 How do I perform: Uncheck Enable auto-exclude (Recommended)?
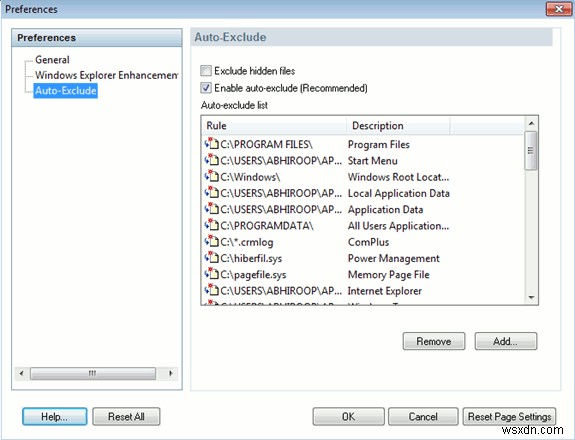(206, 88)
